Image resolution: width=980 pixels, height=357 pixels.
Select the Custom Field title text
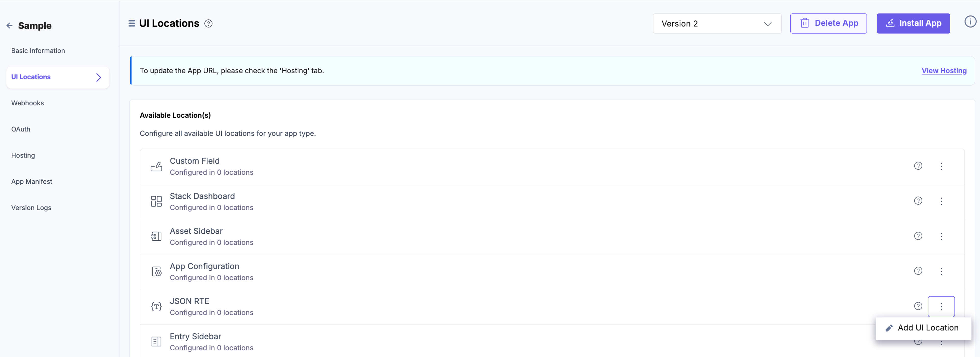194,161
